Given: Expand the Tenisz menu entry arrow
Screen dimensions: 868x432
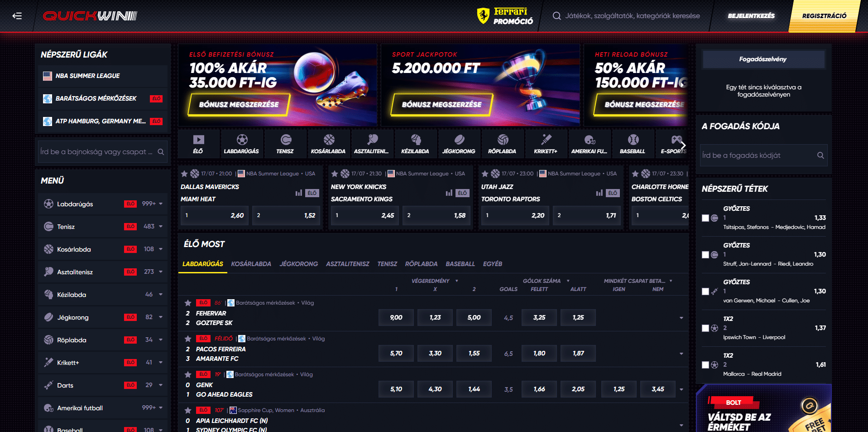Looking at the screenshot, I should click(x=161, y=227).
